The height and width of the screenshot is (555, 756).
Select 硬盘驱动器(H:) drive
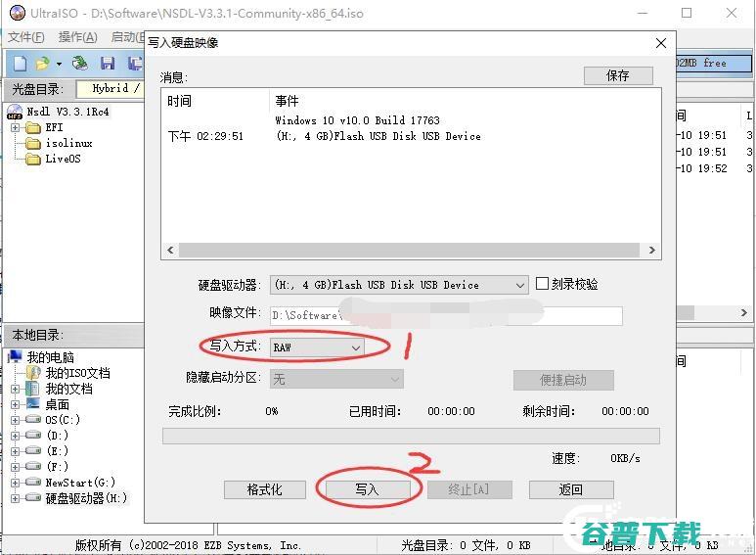(x=86, y=498)
